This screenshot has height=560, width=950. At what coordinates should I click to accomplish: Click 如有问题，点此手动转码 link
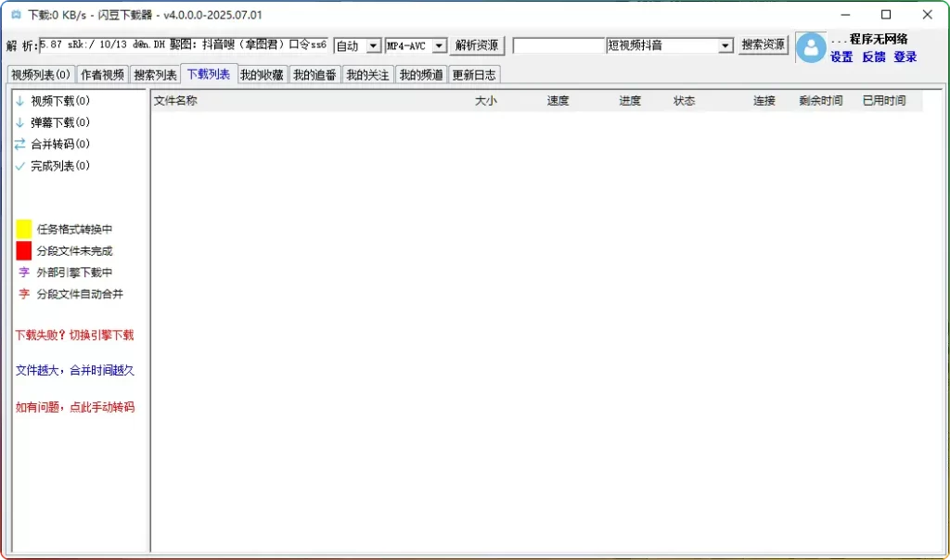[x=75, y=407]
